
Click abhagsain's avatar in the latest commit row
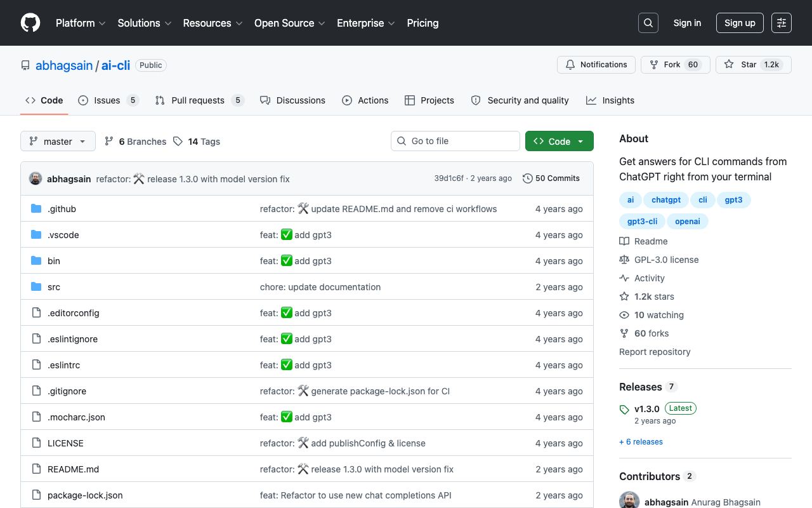tap(36, 178)
